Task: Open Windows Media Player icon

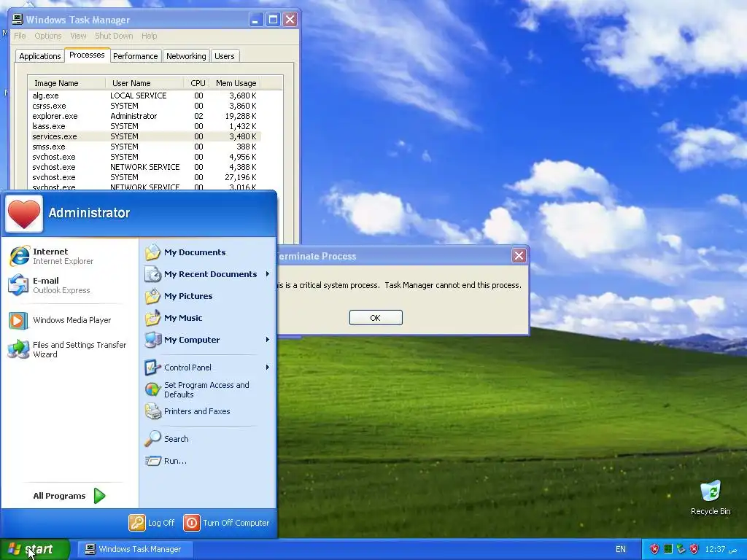Action: [x=18, y=321]
